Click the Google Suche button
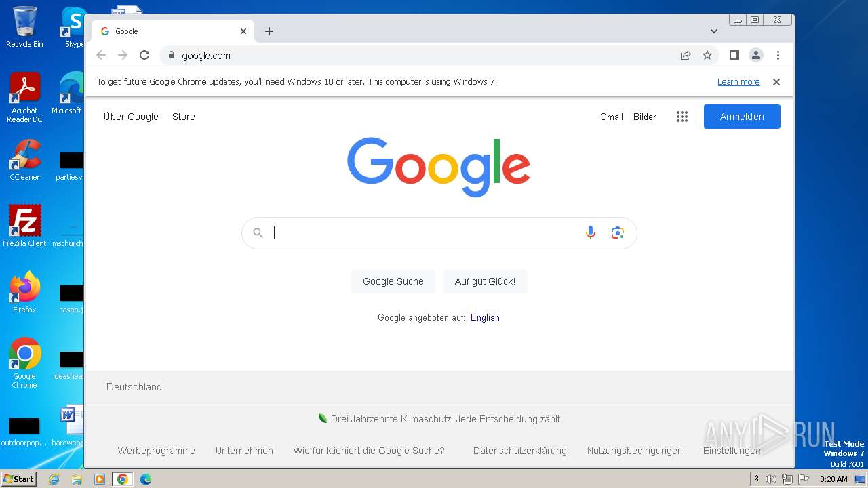 point(393,281)
